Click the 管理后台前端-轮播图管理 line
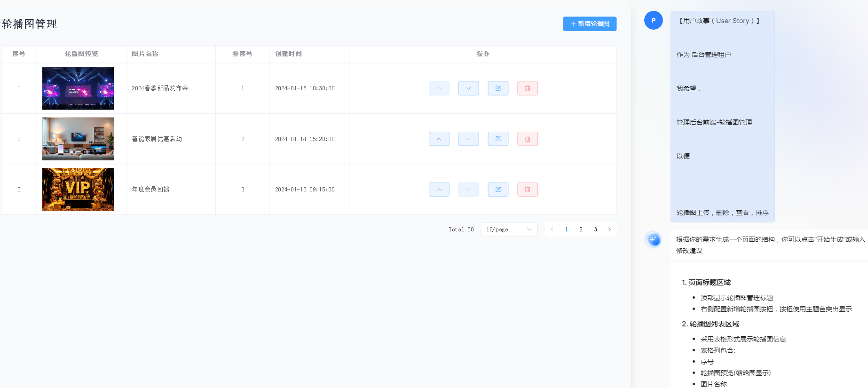 coord(714,122)
